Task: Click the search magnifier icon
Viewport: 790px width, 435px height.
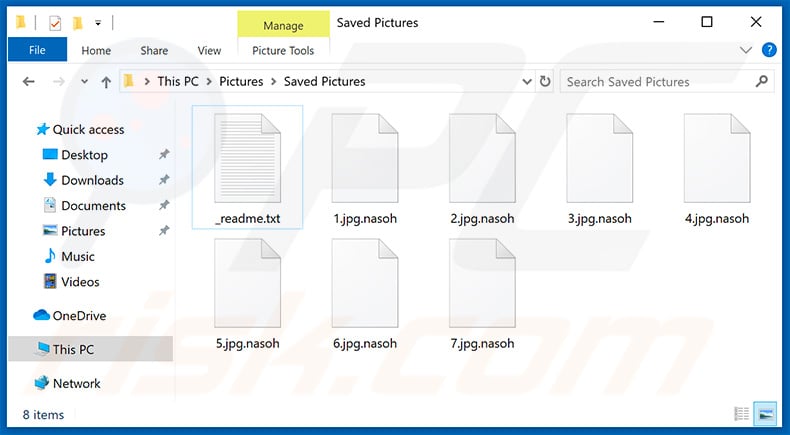Action: coord(762,82)
